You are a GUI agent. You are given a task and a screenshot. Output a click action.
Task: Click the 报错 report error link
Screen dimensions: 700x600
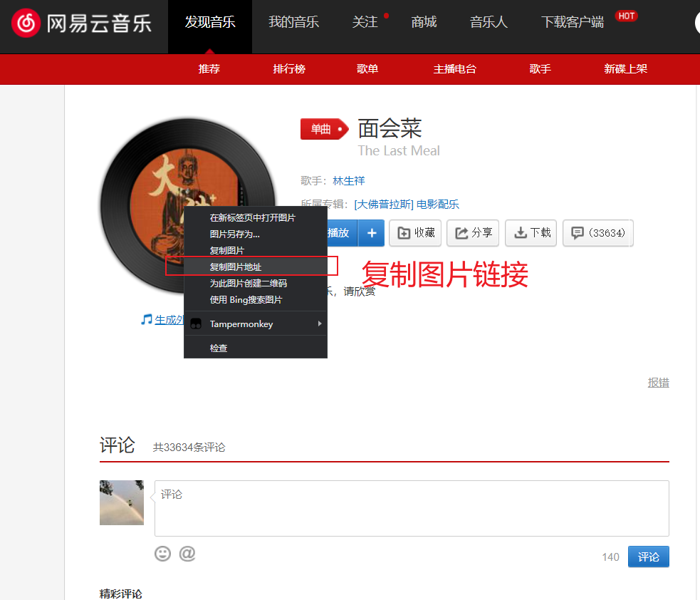658,383
